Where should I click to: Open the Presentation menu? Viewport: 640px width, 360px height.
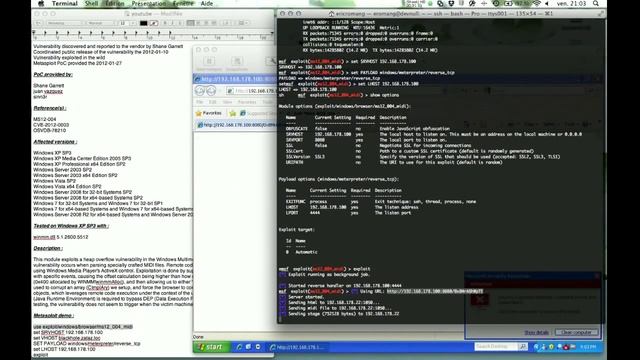pyautogui.click(x=149, y=3)
